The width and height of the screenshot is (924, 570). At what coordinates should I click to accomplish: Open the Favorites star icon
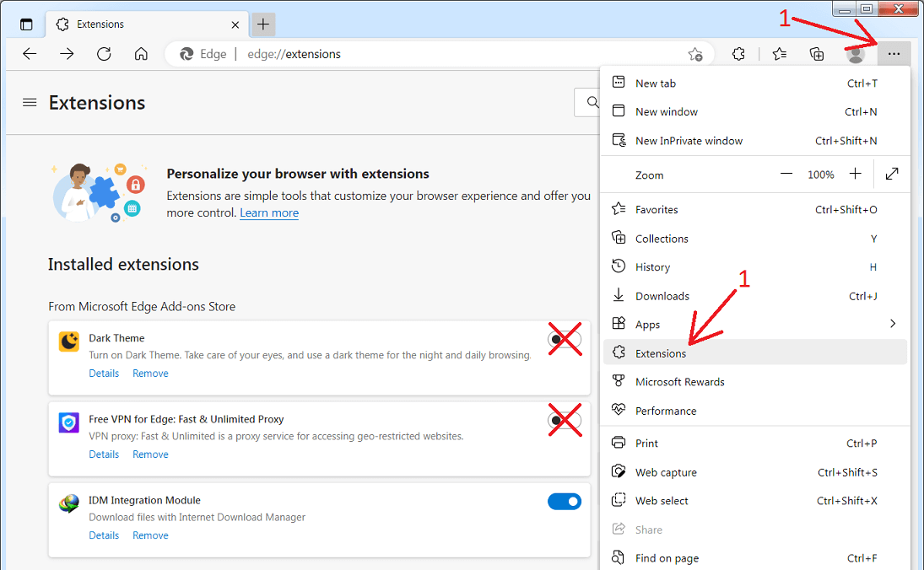(778, 53)
